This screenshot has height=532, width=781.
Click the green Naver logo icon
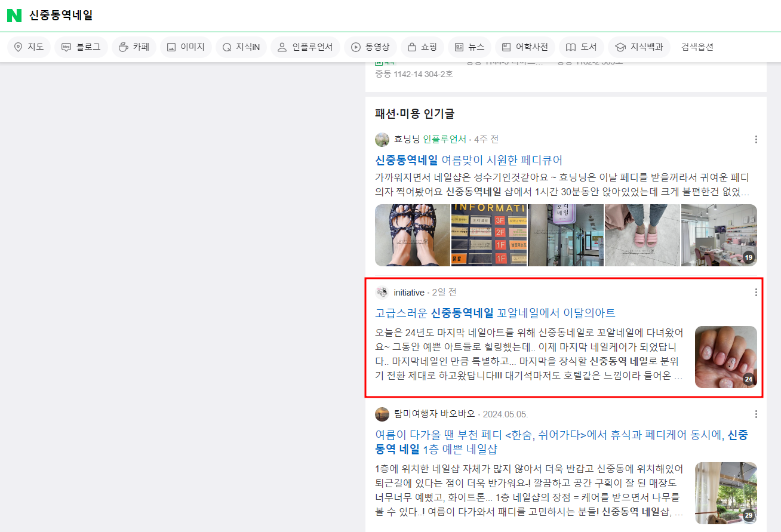pyautogui.click(x=14, y=16)
